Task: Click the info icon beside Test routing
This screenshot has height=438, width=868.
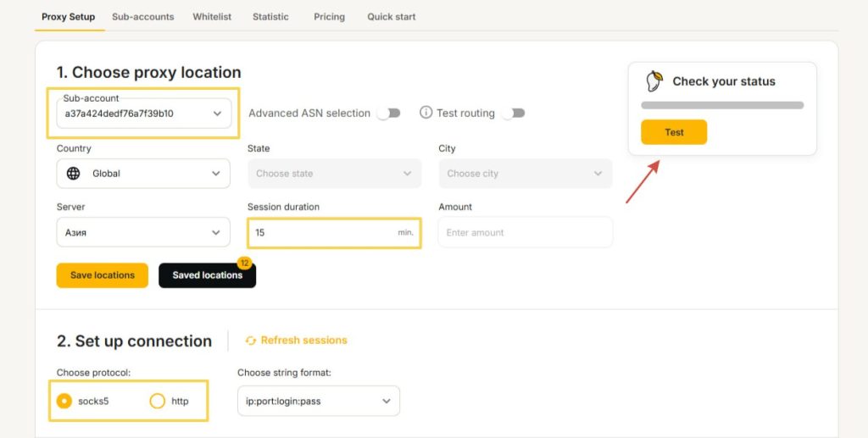Action: [x=426, y=113]
